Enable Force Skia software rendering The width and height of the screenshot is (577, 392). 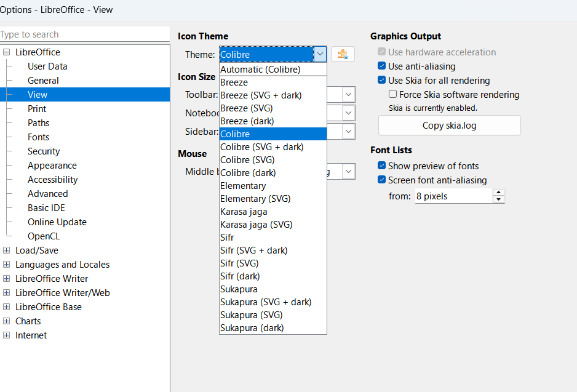[392, 94]
